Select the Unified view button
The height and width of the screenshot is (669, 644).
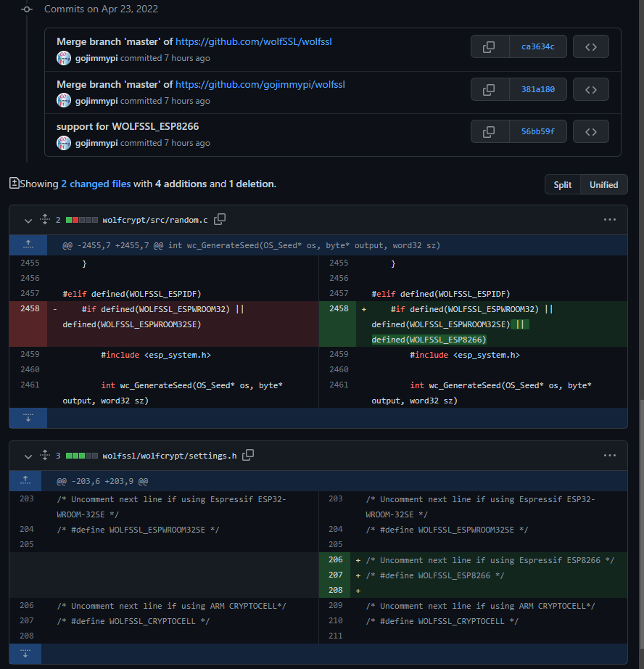[x=603, y=184]
